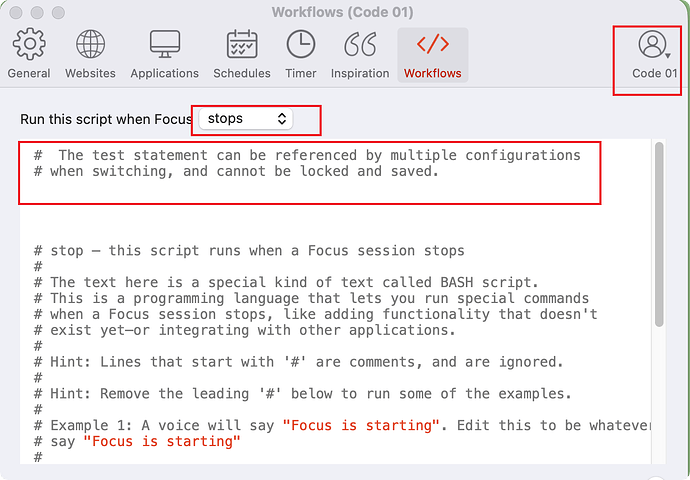Open the Timer clock icon

coord(301,44)
